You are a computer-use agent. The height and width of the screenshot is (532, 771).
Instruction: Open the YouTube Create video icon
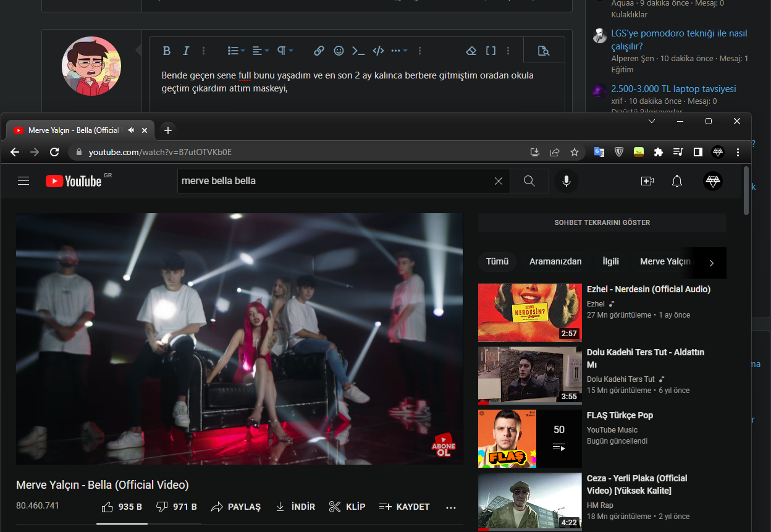(x=647, y=181)
